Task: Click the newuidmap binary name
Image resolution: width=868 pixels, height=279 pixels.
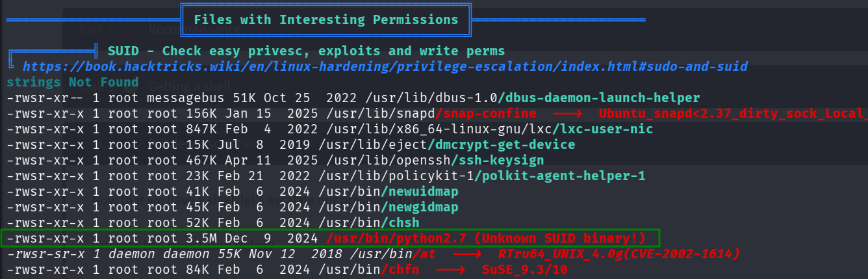Action: [420, 192]
